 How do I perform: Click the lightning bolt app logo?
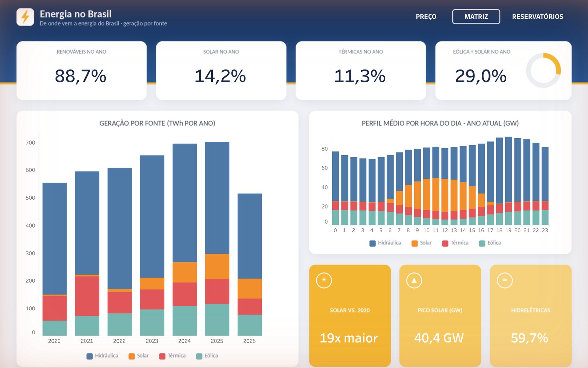pos(25,17)
